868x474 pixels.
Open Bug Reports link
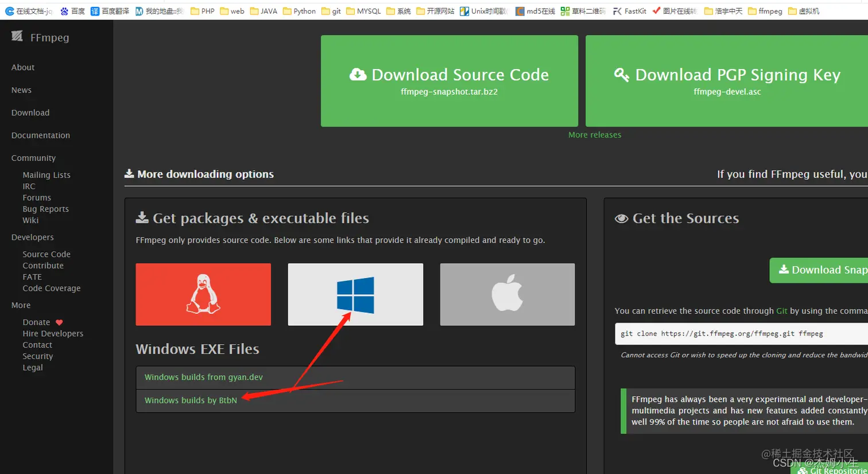pos(45,209)
